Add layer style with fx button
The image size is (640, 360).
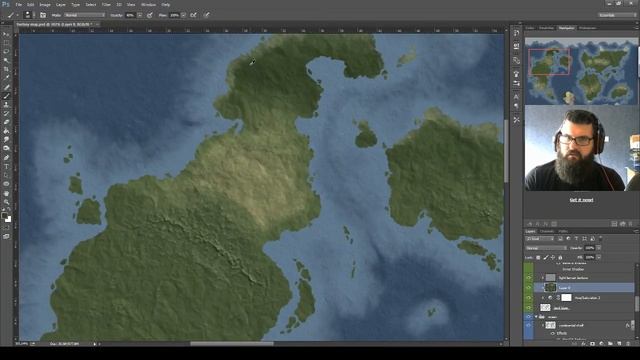coord(584,343)
